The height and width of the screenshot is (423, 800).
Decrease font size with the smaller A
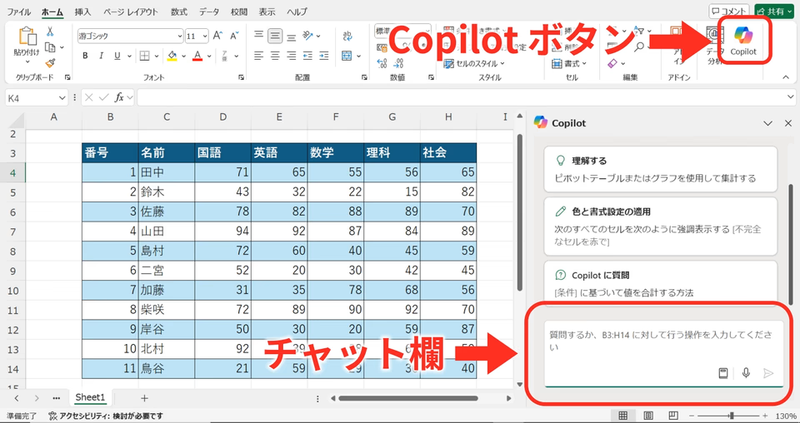coord(234,36)
